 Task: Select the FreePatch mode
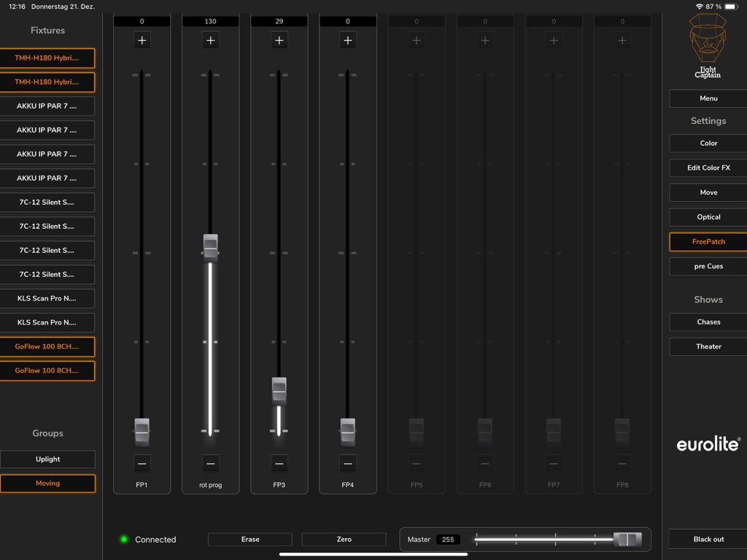708,241
